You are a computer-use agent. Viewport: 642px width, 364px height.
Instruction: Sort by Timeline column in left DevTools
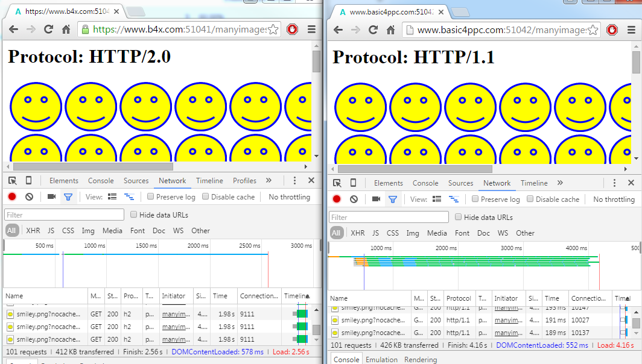click(x=296, y=296)
